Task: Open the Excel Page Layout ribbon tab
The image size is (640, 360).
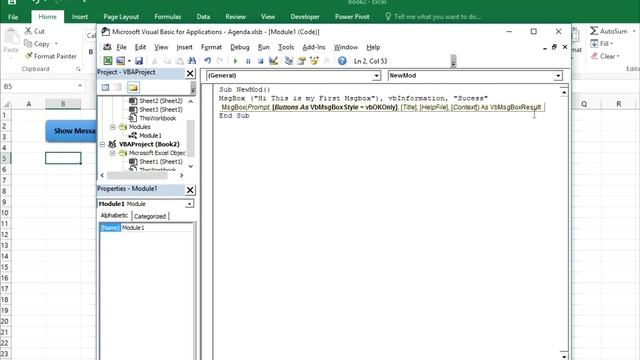Action: [x=121, y=17]
